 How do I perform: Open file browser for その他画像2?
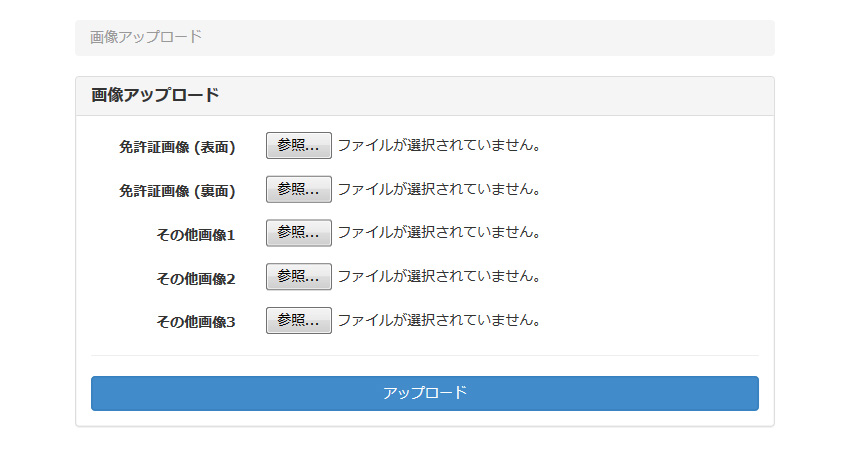(x=298, y=277)
